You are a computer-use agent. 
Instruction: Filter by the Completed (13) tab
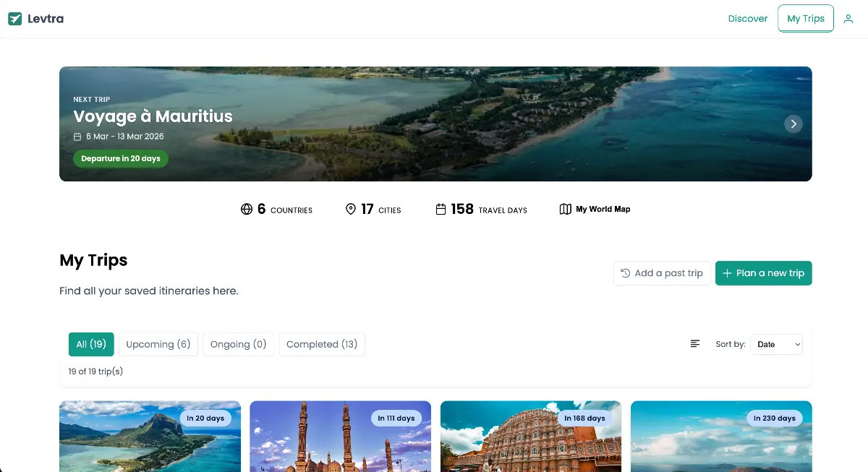tap(322, 344)
